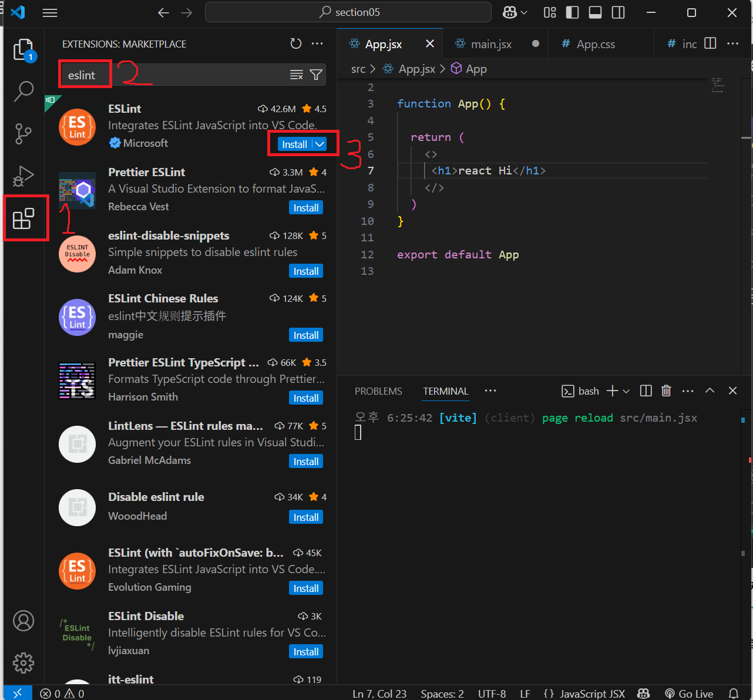The width and height of the screenshot is (753, 700).
Task: Open notifications bell in status bar
Action: pyautogui.click(x=733, y=694)
